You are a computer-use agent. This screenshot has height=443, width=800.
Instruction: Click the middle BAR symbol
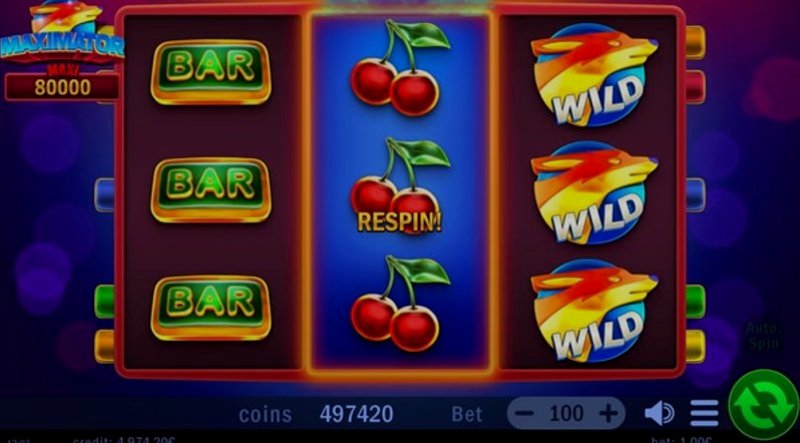pyautogui.click(x=211, y=190)
